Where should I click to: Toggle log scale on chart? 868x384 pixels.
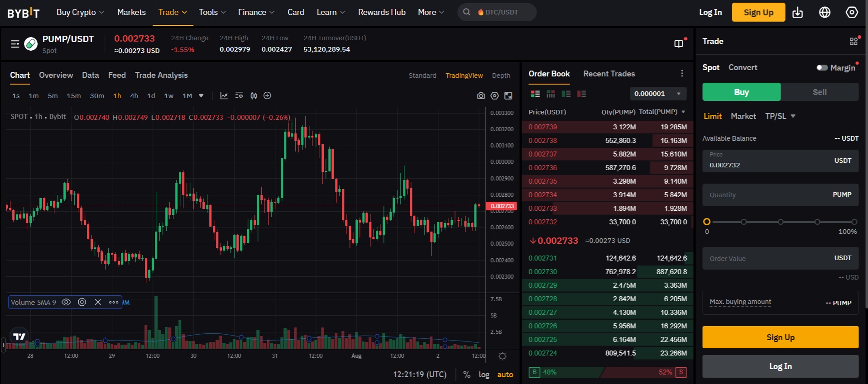pos(484,375)
